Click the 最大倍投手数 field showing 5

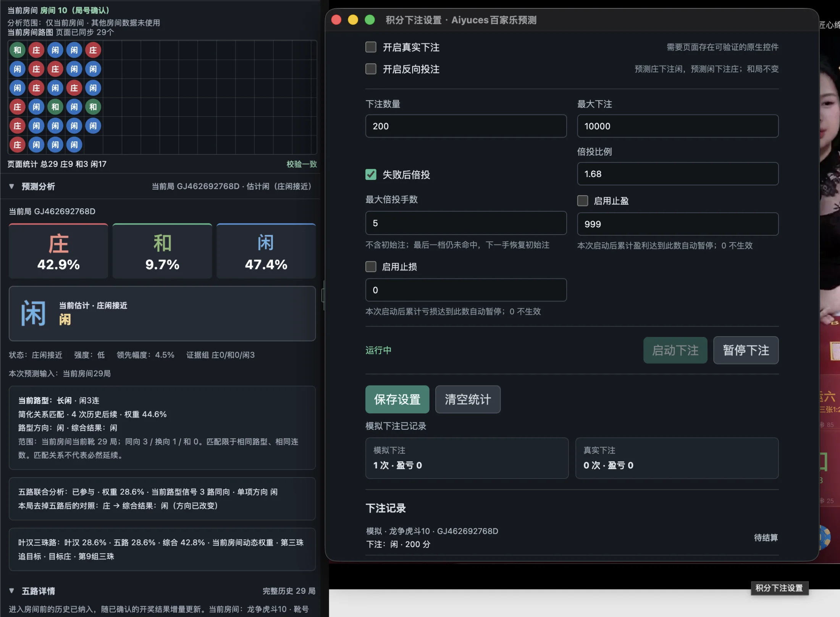[466, 223]
